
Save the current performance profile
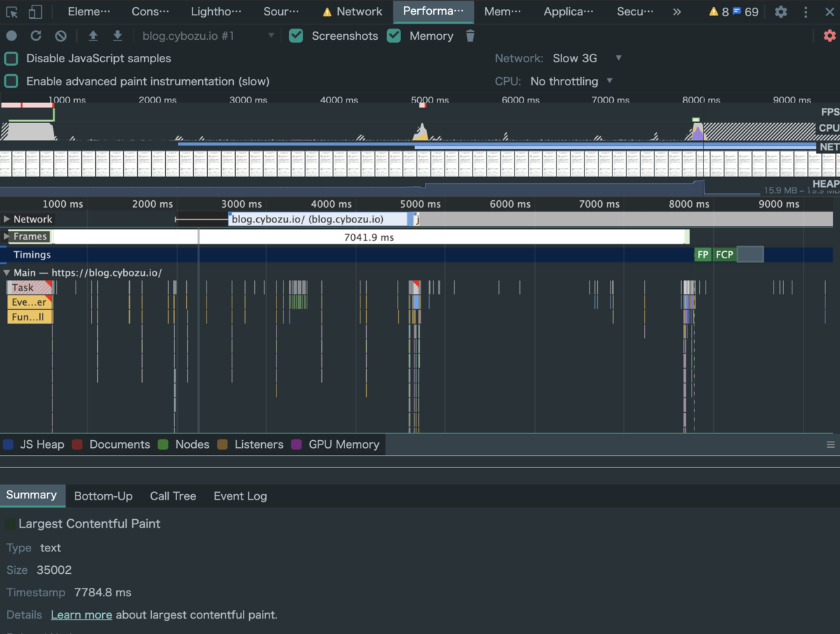(118, 35)
